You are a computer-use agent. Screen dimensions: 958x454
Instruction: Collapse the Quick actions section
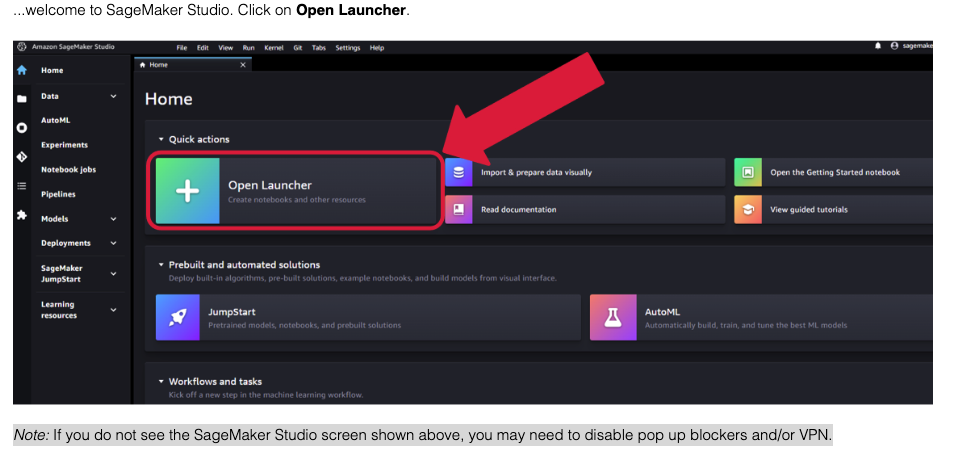161,139
